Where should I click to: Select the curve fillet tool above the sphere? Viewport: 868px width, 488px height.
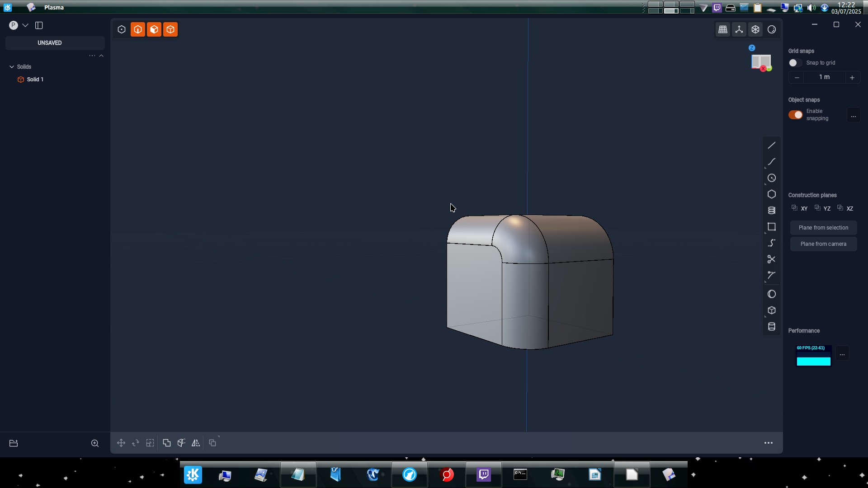coord(772,276)
